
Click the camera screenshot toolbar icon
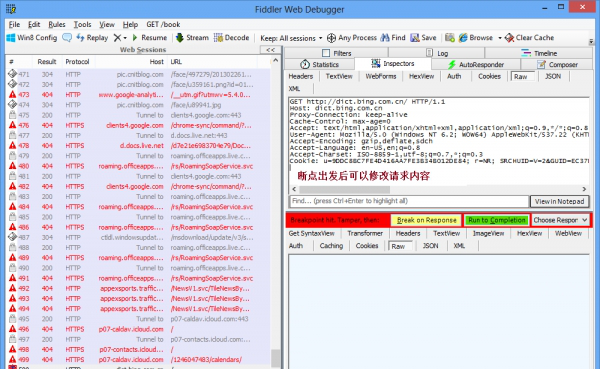tap(450, 38)
